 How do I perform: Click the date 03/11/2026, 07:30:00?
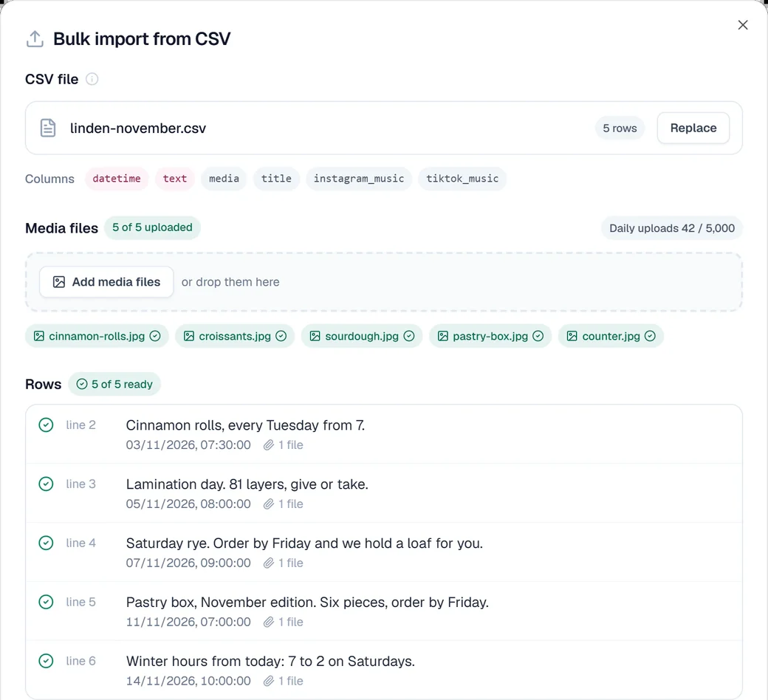tap(188, 445)
